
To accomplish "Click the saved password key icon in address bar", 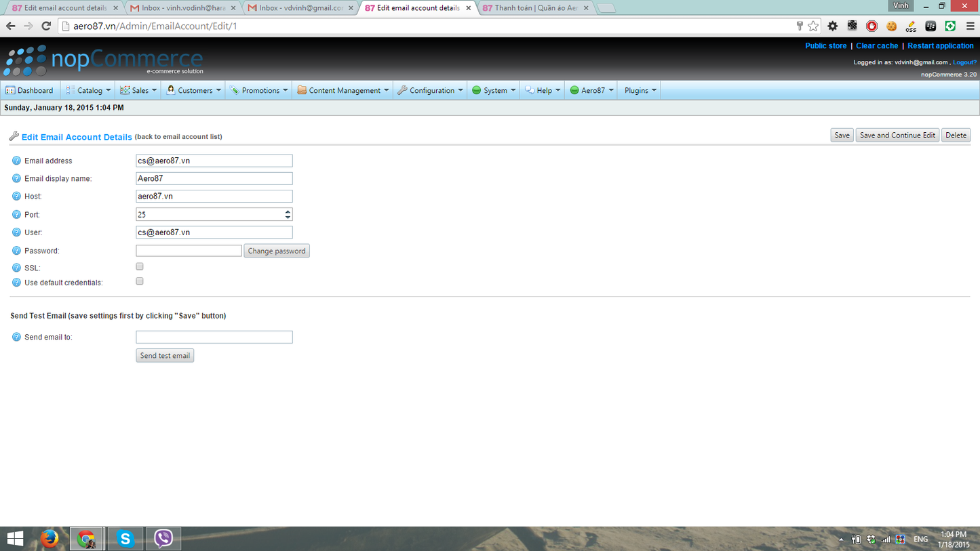I will (799, 26).
